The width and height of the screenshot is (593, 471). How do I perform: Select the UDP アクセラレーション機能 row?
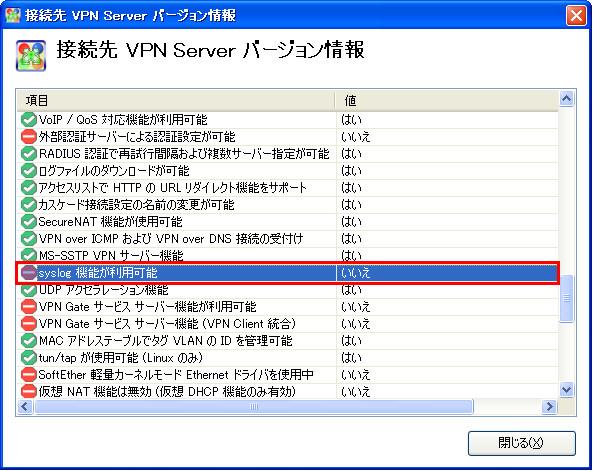point(287,290)
